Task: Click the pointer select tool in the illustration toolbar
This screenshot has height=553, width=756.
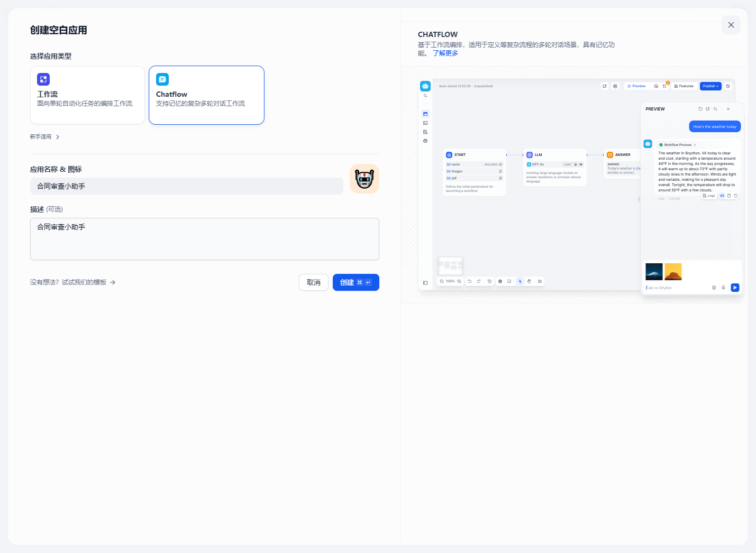Action: coord(520,281)
